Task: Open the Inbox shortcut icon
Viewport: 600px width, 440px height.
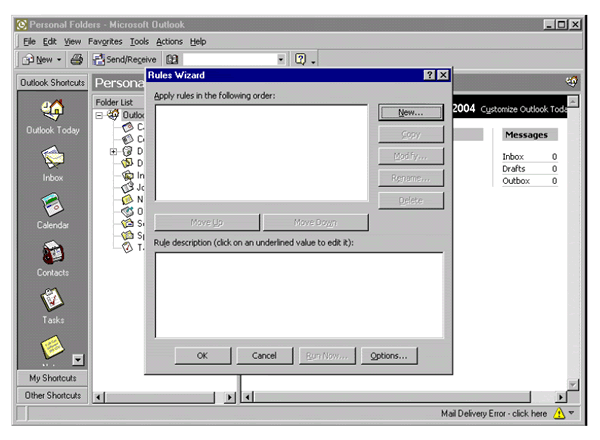Action: click(53, 157)
